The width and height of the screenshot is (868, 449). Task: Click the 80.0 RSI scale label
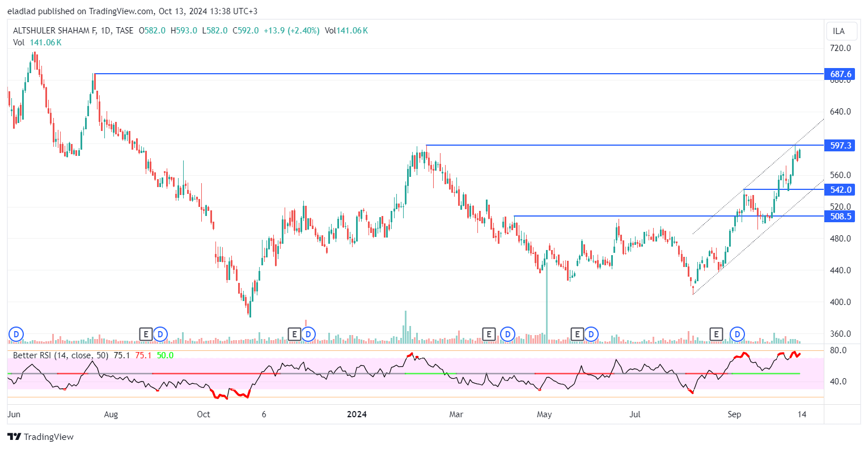click(x=838, y=350)
